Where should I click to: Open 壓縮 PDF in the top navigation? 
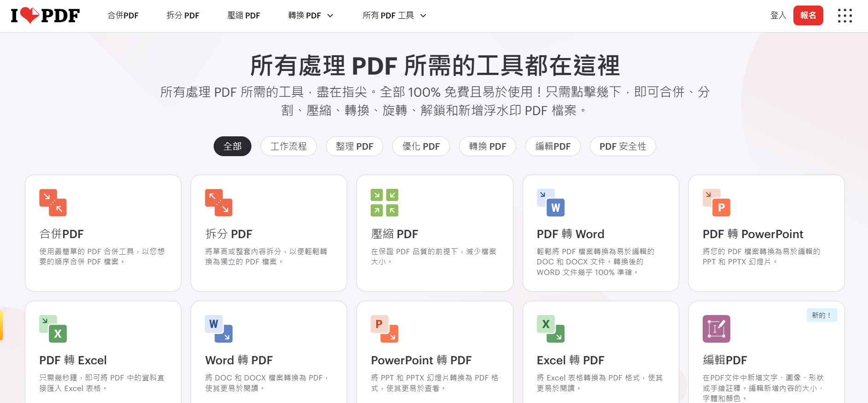click(x=244, y=16)
